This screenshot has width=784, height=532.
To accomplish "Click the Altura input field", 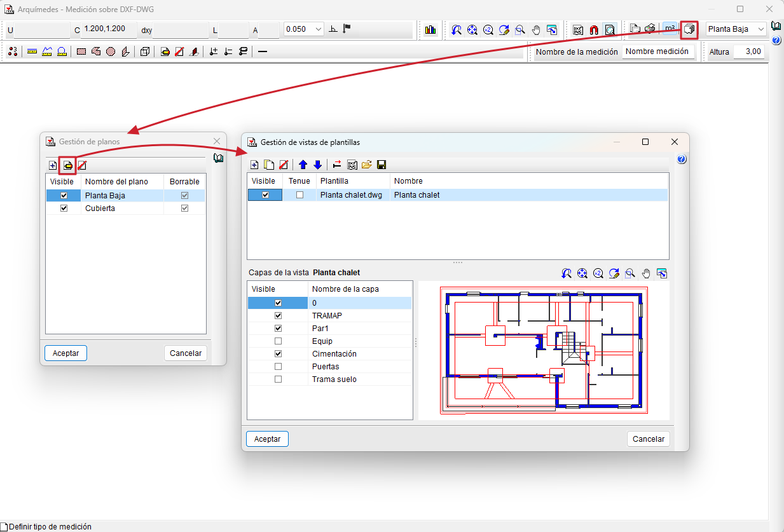I will [749, 52].
